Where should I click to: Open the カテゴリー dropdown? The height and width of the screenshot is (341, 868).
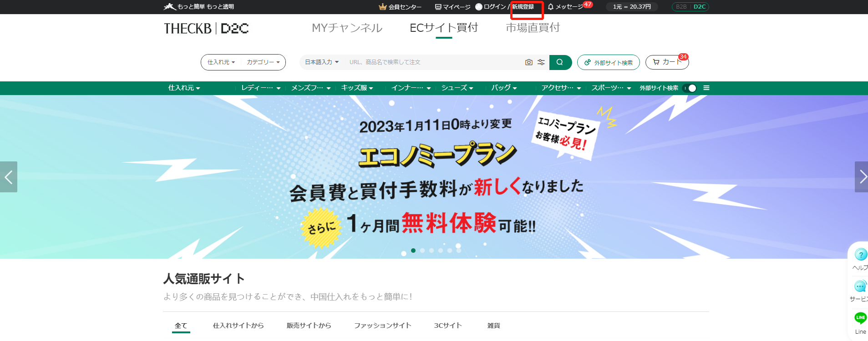pyautogui.click(x=263, y=62)
